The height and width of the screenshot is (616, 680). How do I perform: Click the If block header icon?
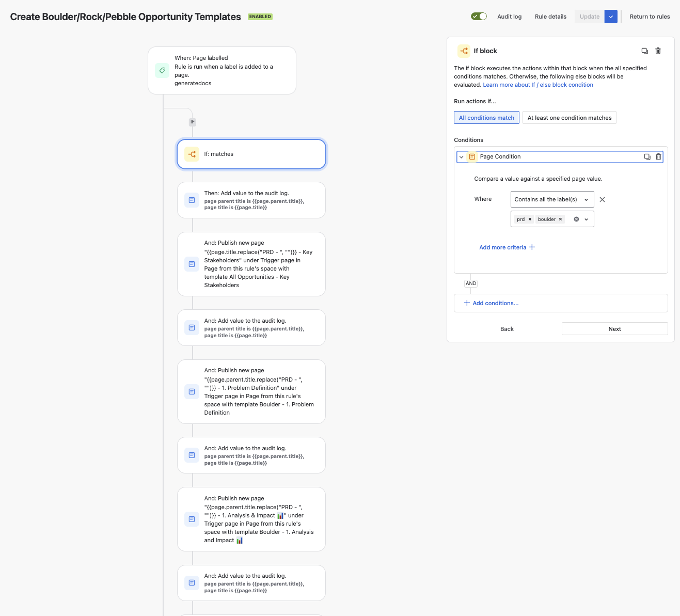464,51
